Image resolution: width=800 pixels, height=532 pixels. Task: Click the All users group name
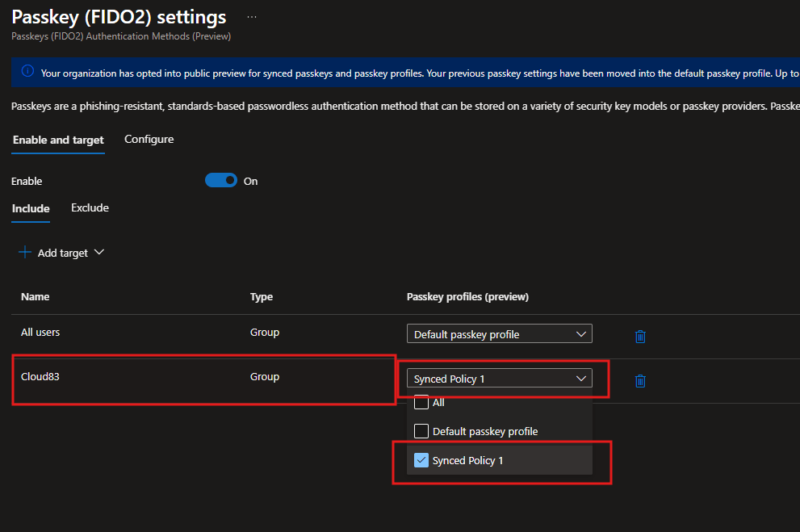coord(40,333)
